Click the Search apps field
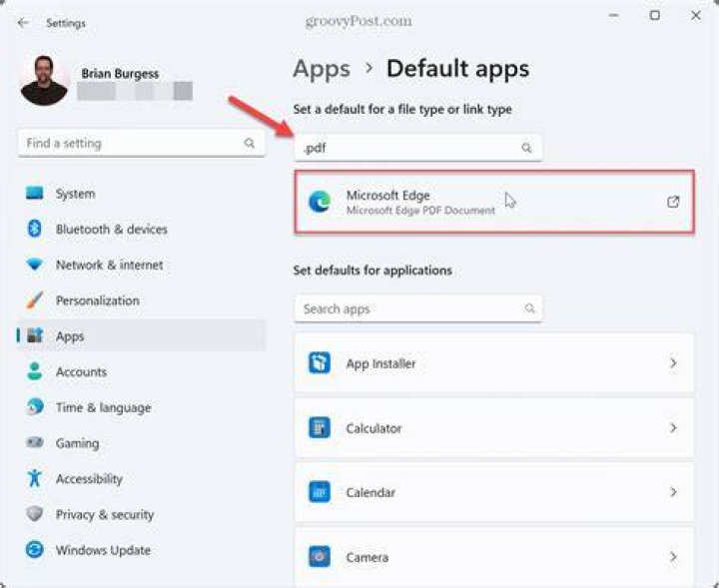719x588 pixels. [x=417, y=308]
